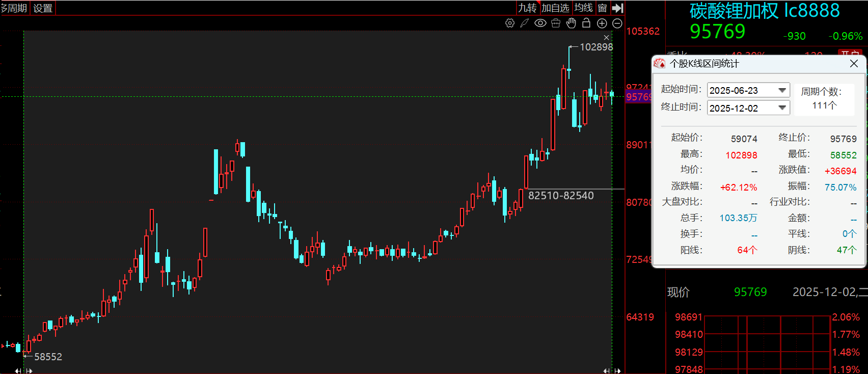The image size is (868, 374).
Task: Expand the 起始时间 start date dropdown
Action: click(x=782, y=90)
